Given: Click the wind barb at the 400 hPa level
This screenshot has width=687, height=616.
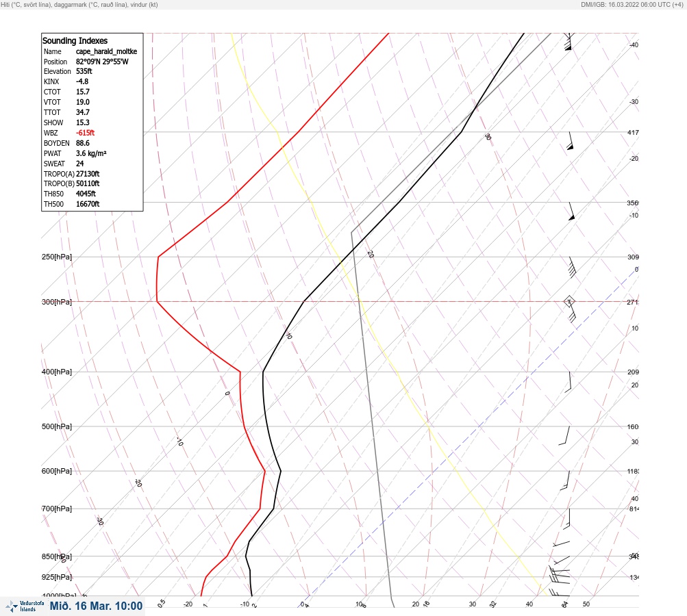Looking at the screenshot, I should pos(569,382).
